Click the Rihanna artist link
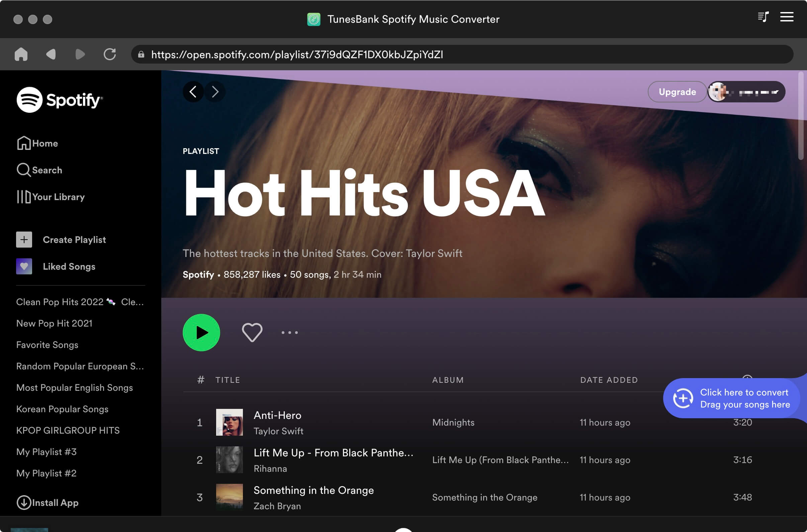The image size is (807, 532). click(270, 468)
